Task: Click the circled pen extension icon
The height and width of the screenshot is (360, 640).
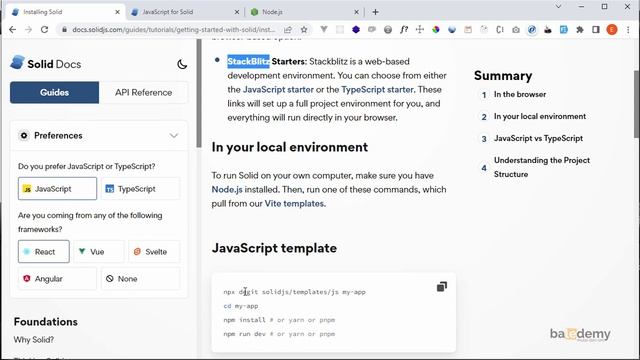Action: (x=532, y=29)
